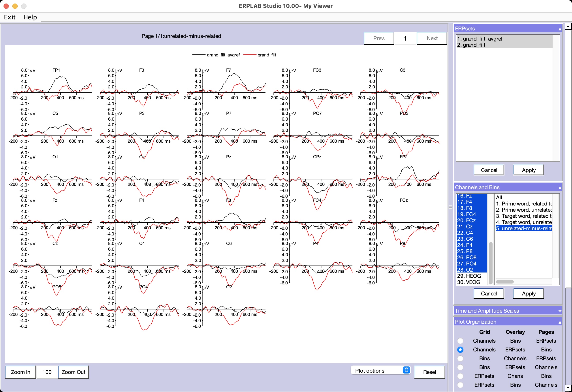Select Channels / ERPsets / Bins layout radio
This screenshot has height=392, width=572.
(x=460, y=350)
